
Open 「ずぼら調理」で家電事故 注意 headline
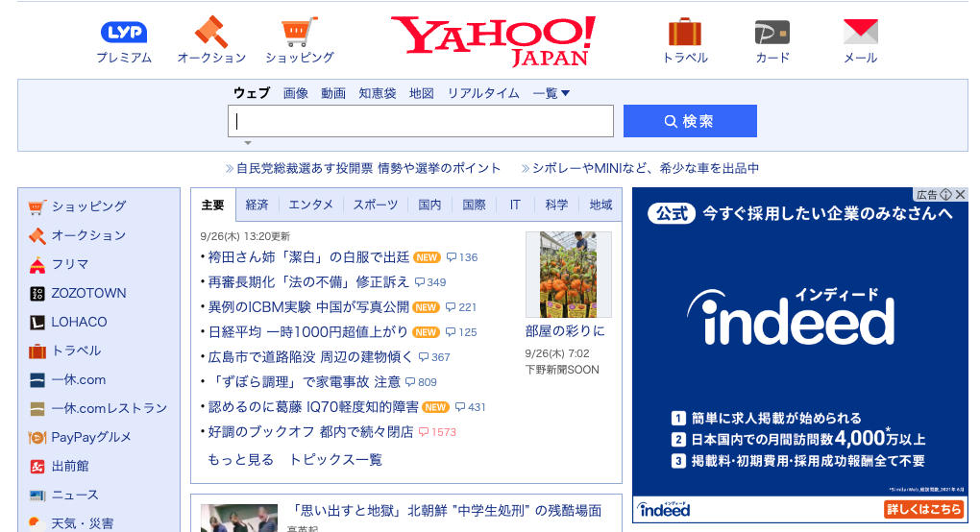(x=305, y=382)
